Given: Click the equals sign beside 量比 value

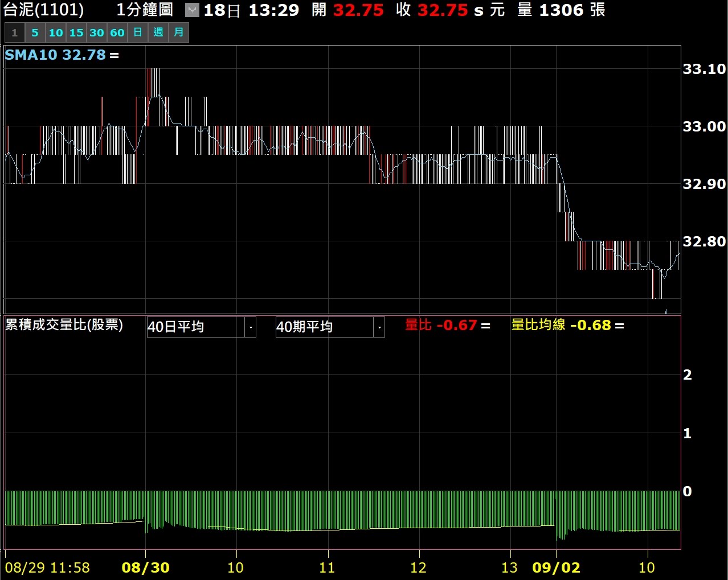Looking at the screenshot, I should (485, 326).
